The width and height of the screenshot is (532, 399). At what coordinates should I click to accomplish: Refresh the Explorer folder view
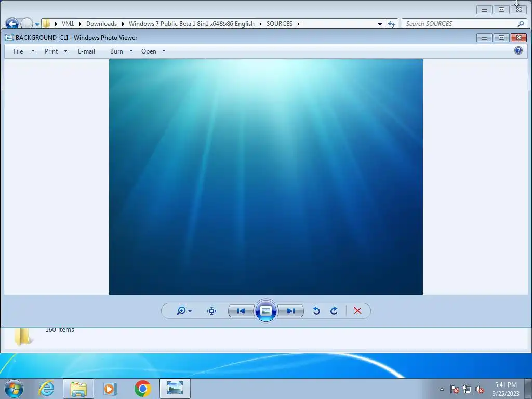pos(392,24)
